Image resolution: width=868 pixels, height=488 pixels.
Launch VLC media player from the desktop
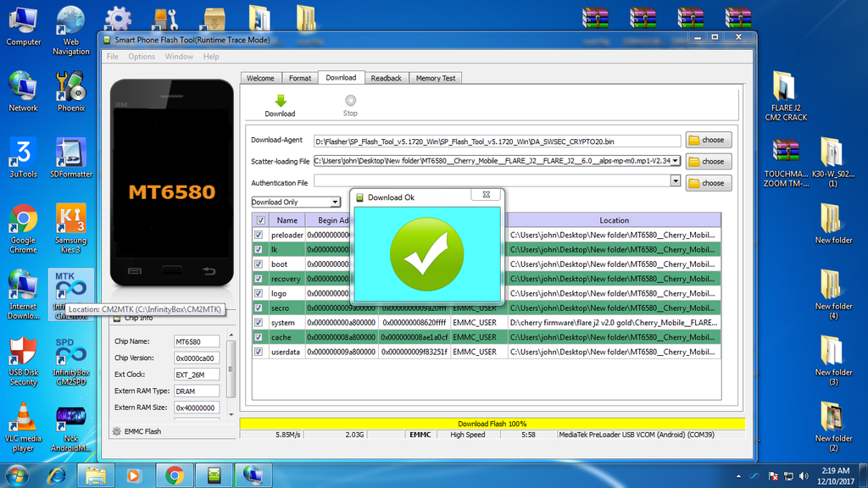coord(23,420)
